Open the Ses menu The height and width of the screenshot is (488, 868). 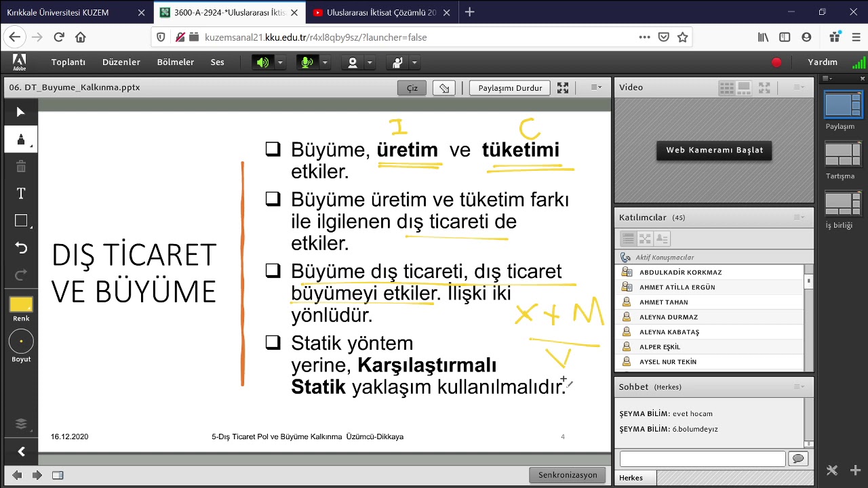point(217,62)
